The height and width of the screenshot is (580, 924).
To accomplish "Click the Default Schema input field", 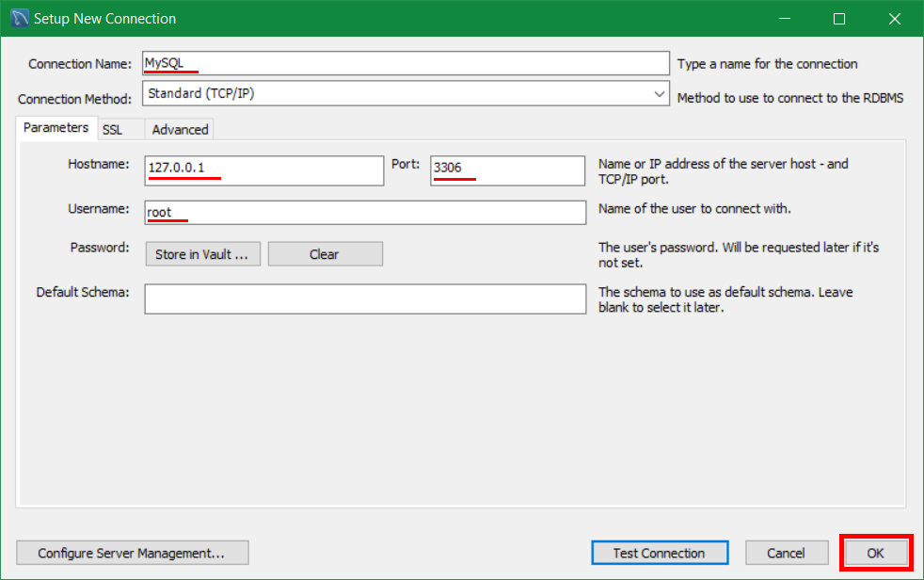I will (365, 298).
